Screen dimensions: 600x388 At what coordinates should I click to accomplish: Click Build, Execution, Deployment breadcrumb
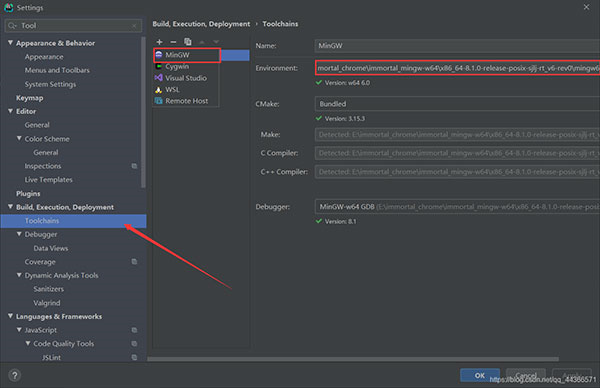201,24
